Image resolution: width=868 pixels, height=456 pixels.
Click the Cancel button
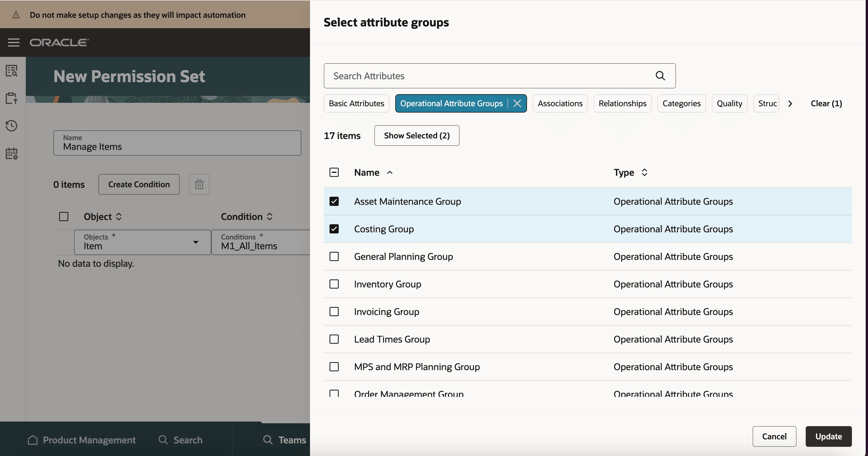[774, 436]
